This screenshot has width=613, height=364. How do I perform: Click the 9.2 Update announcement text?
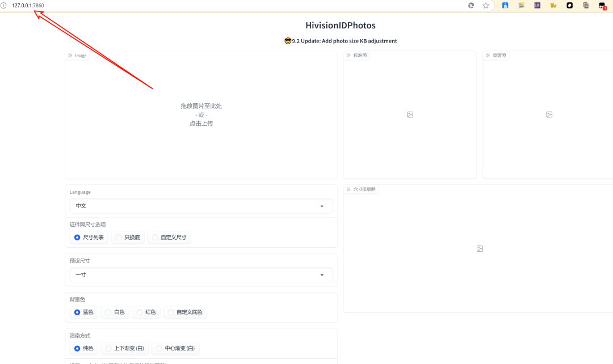pos(341,41)
